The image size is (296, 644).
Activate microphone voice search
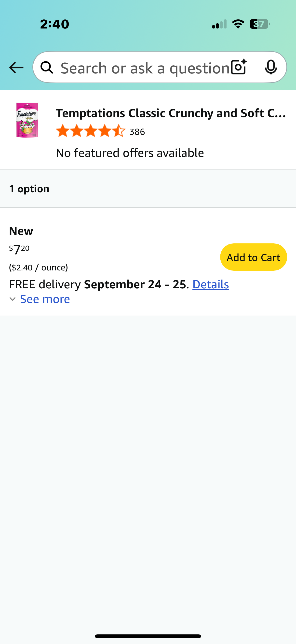click(271, 67)
